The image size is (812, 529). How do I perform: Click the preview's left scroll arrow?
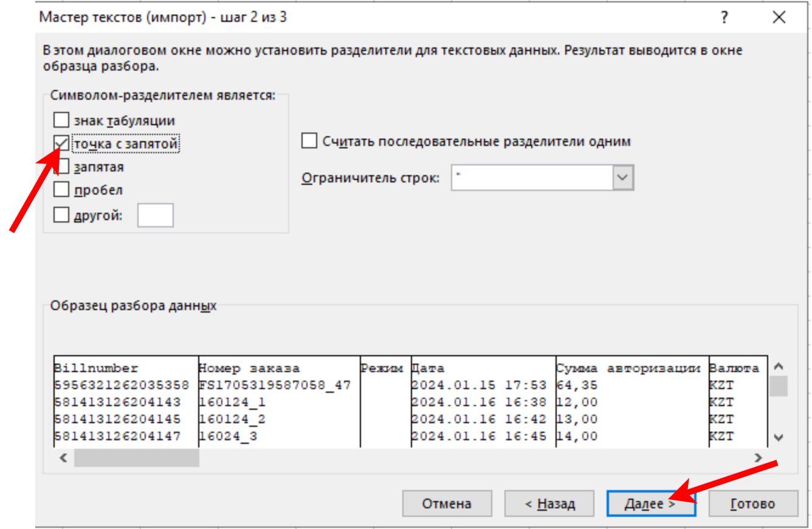point(63,458)
